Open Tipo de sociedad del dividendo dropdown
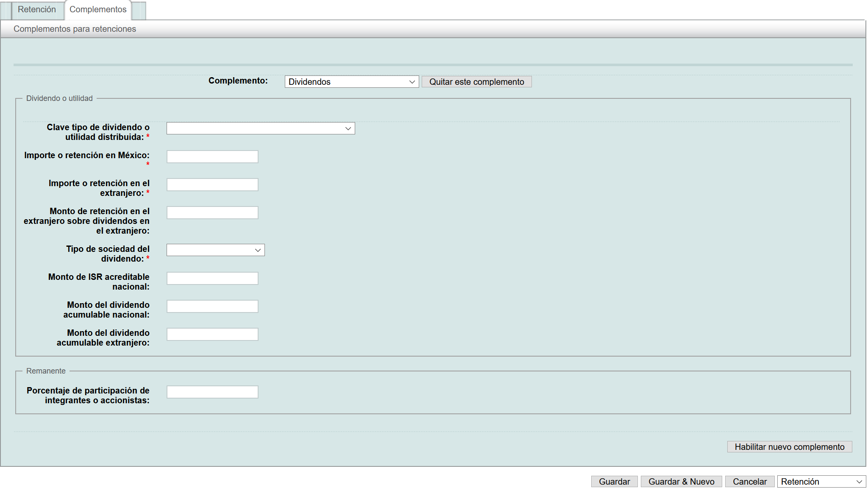This screenshot has width=868, height=491. 215,250
